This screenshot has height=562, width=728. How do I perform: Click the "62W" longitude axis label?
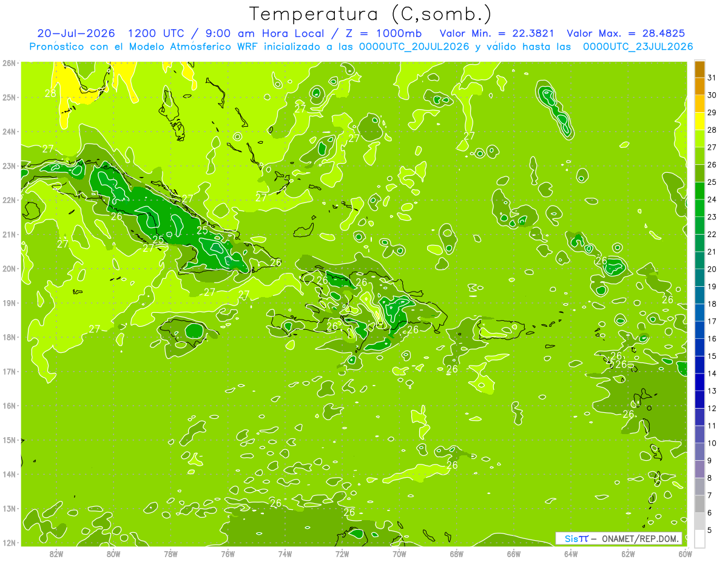coord(628,553)
